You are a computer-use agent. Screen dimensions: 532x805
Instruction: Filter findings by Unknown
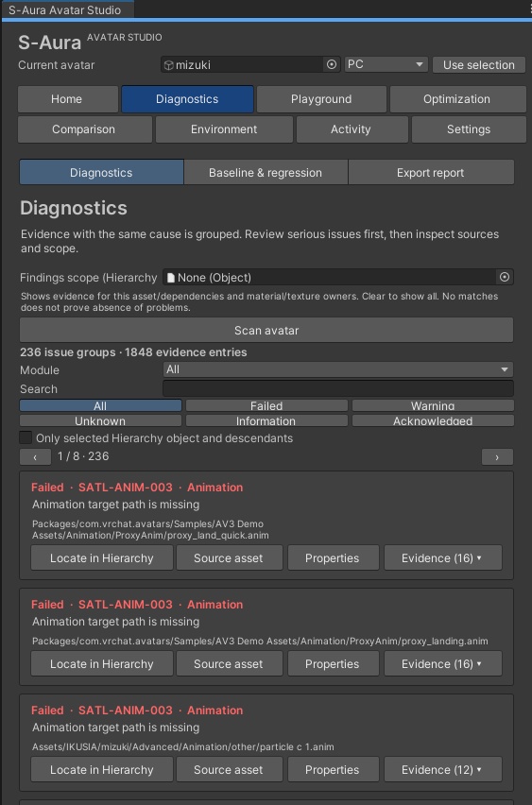coord(101,421)
